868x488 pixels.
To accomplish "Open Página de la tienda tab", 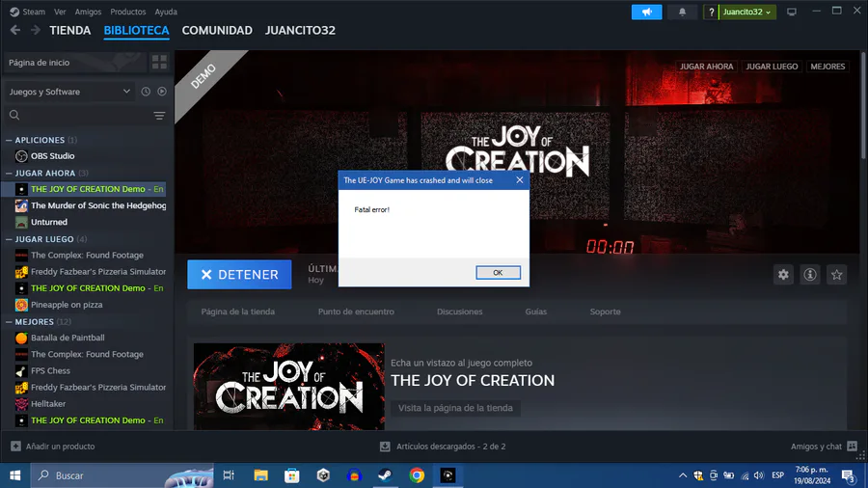I will (238, 312).
